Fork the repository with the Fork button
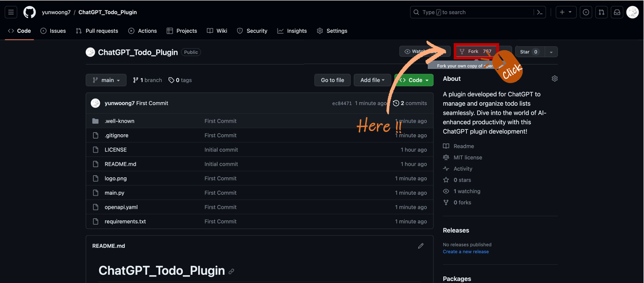 click(x=476, y=52)
